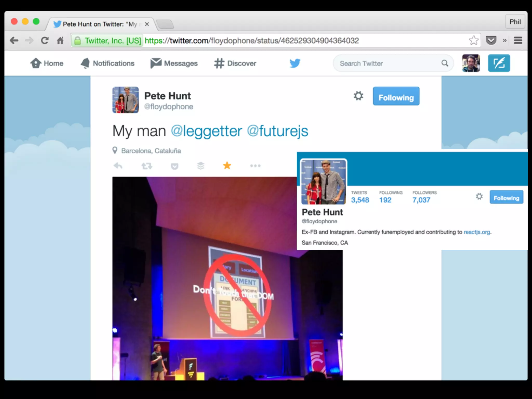Toggle the large Following button on tweet

pos(396,96)
